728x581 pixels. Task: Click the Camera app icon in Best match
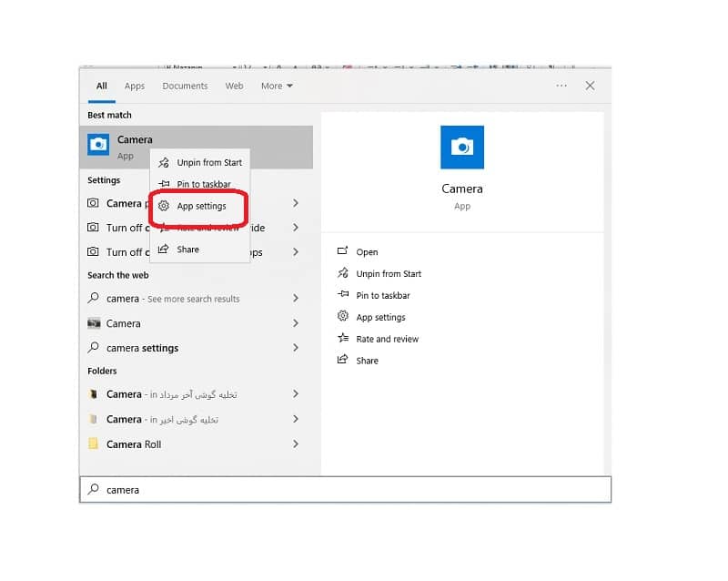coord(98,145)
